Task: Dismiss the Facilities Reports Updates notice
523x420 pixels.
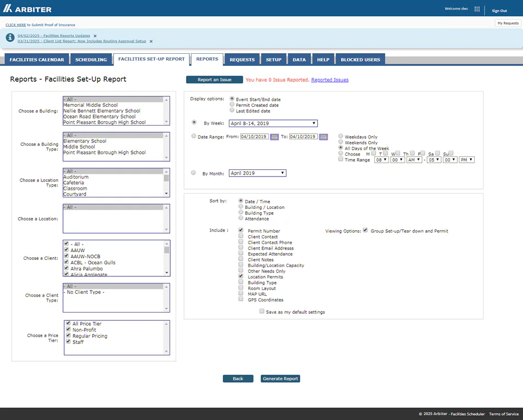Action: tap(95, 36)
